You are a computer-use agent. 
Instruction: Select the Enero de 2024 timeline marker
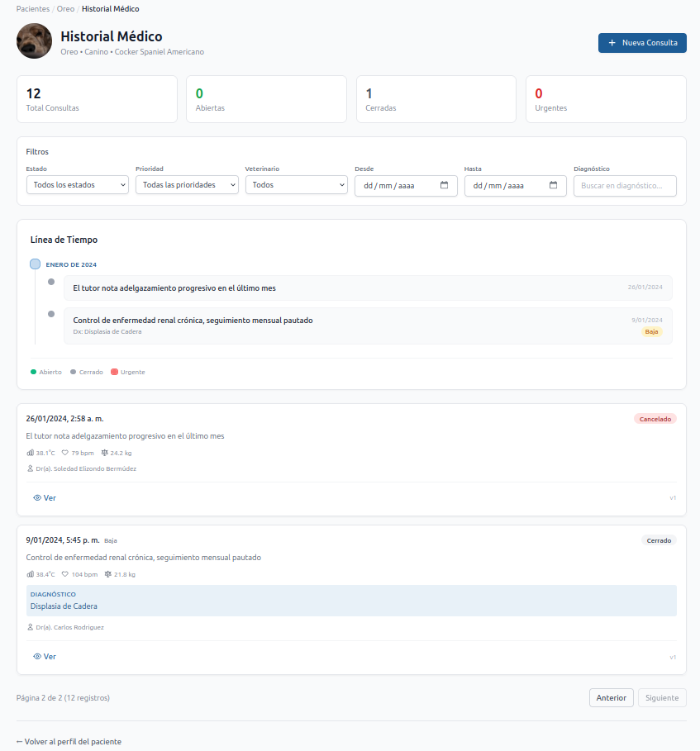click(x=35, y=264)
